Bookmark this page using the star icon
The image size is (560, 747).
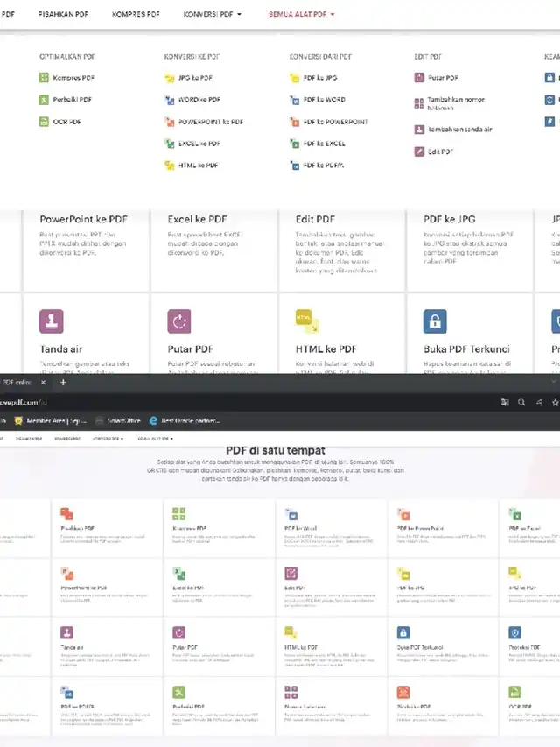pos(555,402)
